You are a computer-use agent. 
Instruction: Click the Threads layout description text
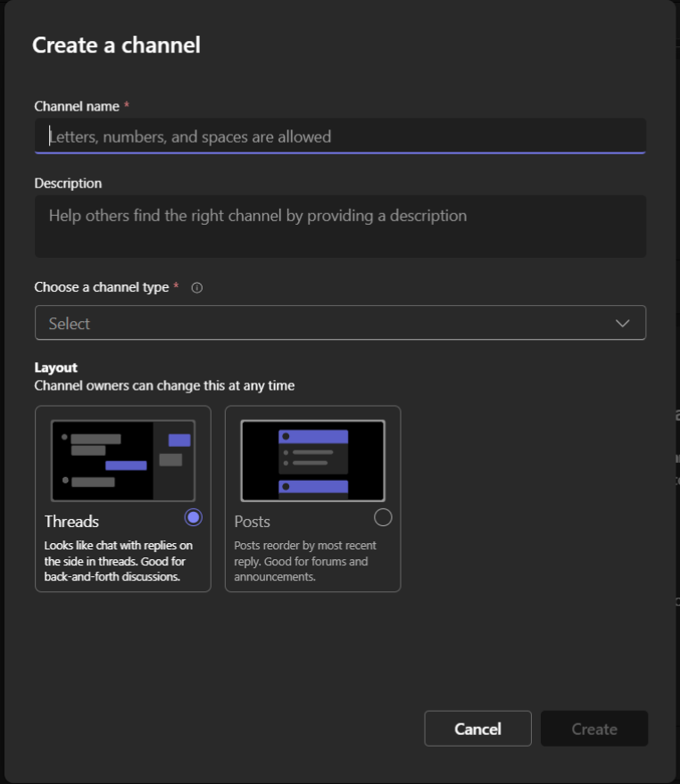pyautogui.click(x=119, y=561)
